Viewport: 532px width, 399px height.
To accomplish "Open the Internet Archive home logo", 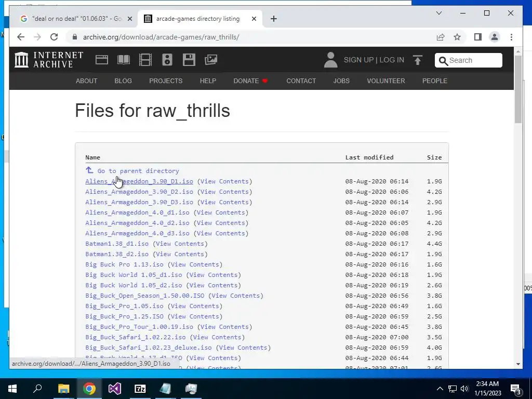I will coord(49,60).
